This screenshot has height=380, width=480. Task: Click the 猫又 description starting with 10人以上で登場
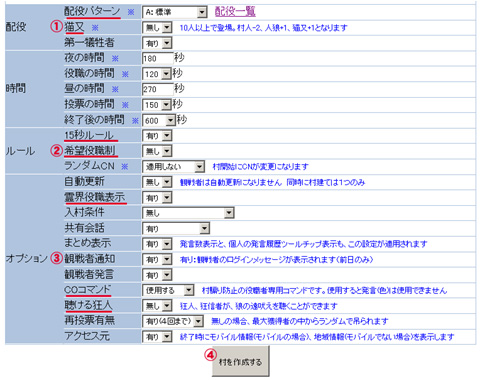[263, 28]
